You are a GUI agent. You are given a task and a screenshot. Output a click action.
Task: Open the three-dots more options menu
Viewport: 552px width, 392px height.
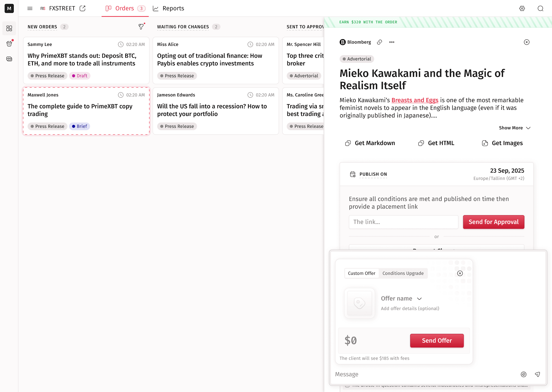coord(392,42)
